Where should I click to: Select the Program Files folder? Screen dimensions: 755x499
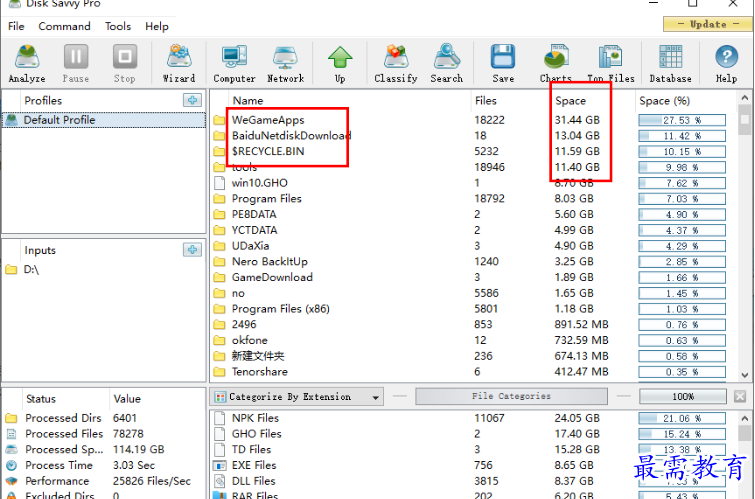(473, 198)
